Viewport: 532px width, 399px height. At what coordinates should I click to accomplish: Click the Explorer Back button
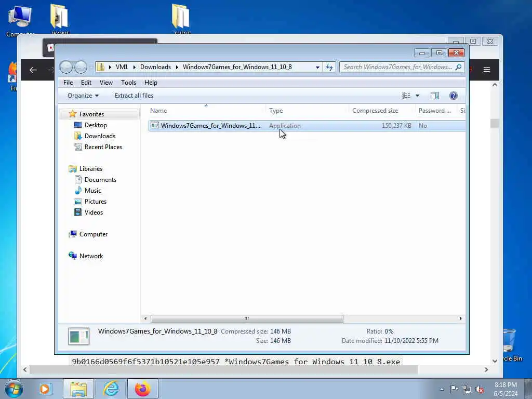(x=66, y=67)
